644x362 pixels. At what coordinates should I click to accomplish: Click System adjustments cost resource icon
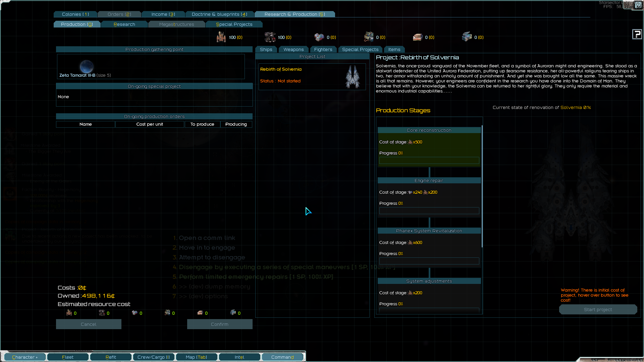point(410,293)
